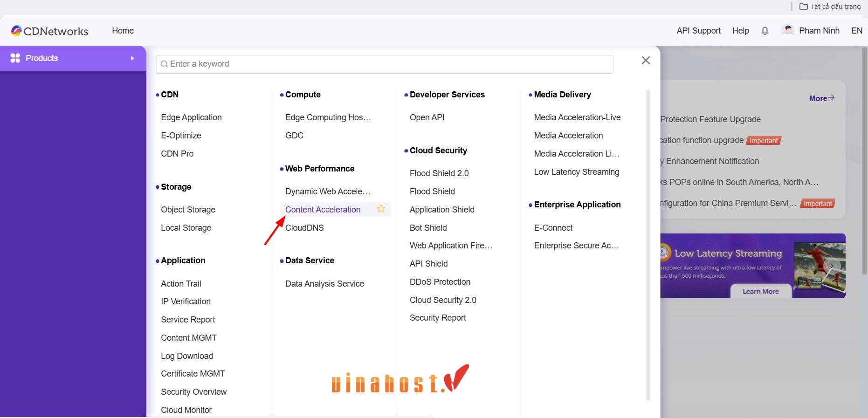Star Content Acceleration as favorite

pyautogui.click(x=381, y=209)
